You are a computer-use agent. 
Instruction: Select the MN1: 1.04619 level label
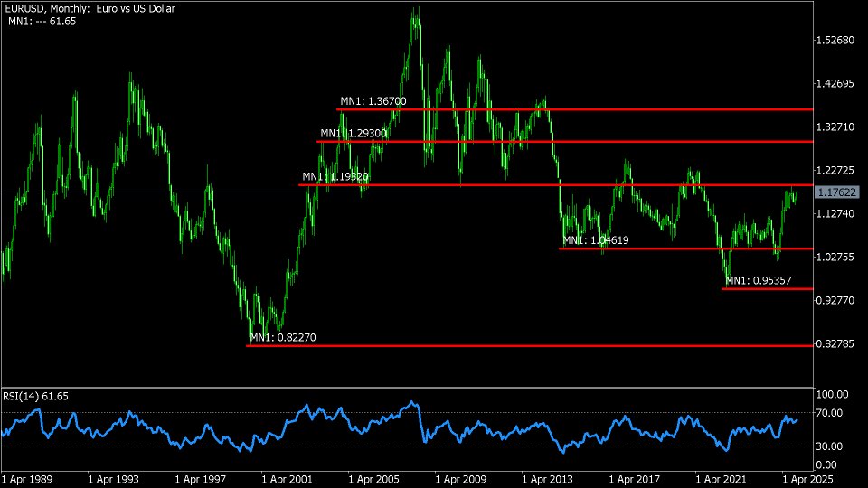click(596, 240)
